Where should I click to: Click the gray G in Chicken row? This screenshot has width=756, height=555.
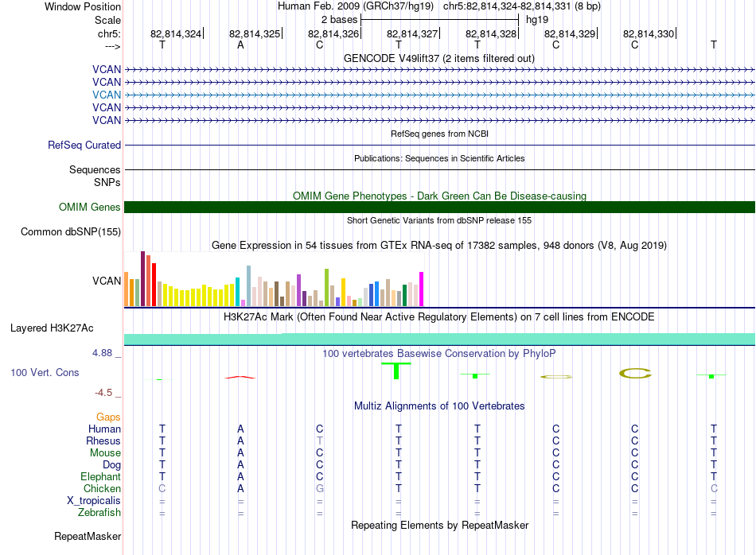coord(320,488)
